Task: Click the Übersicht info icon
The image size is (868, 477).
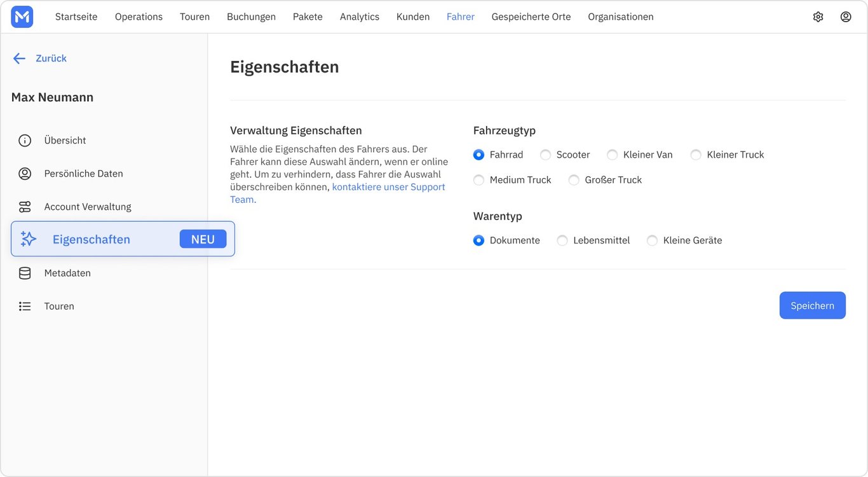Action: click(x=25, y=141)
